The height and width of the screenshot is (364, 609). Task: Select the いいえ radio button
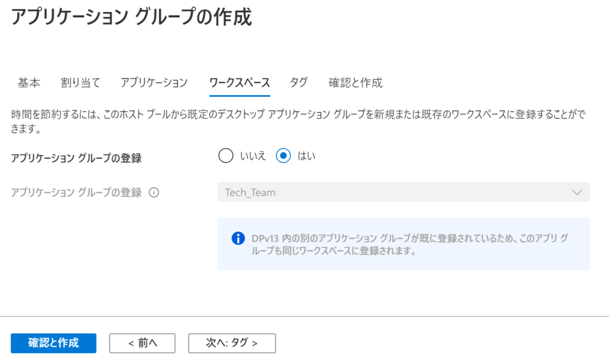225,156
